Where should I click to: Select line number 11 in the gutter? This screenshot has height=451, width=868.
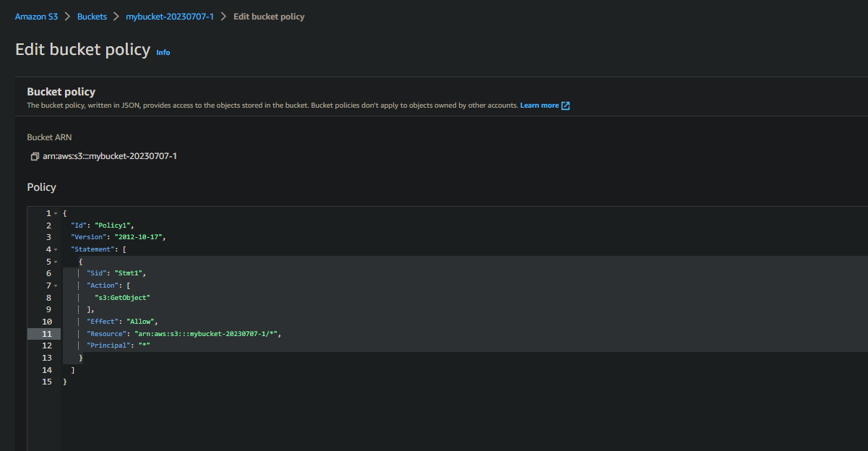coord(47,334)
